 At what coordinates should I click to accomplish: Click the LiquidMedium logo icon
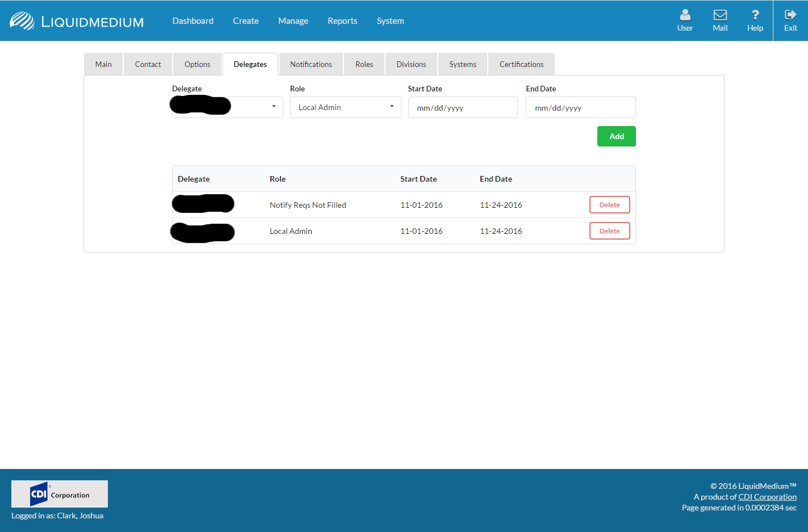22,21
